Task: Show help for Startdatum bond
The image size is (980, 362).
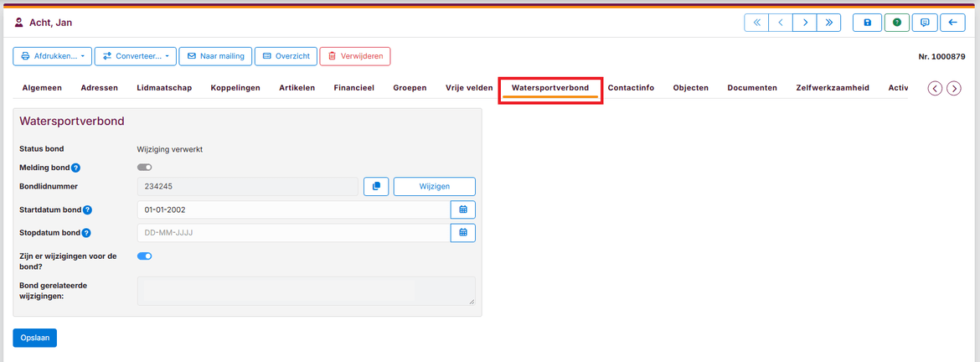Action: click(87, 210)
